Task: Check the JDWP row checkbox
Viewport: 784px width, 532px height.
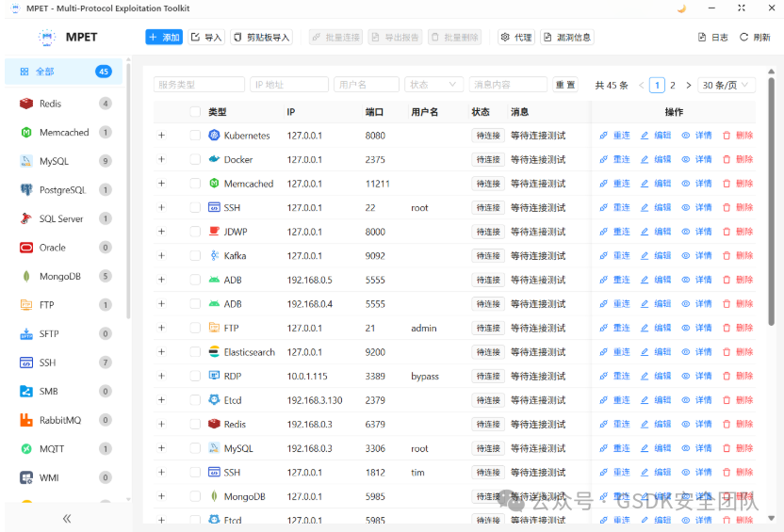Action: pyautogui.click(x=195, y=232)
